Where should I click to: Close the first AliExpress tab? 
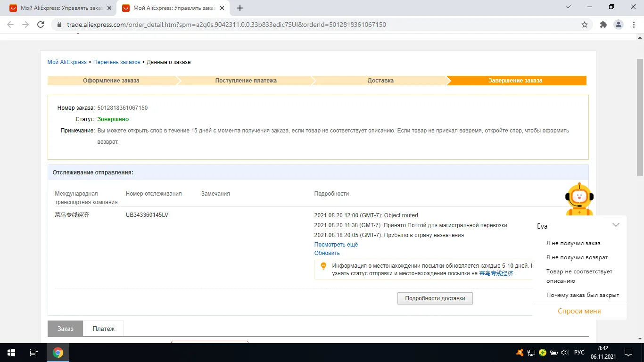coord(109,8)
